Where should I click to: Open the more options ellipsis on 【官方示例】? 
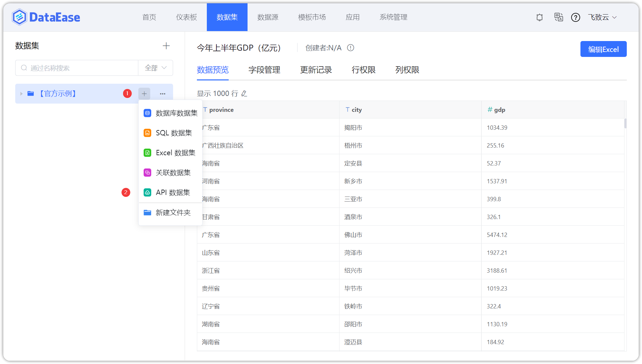coord(162,94)
